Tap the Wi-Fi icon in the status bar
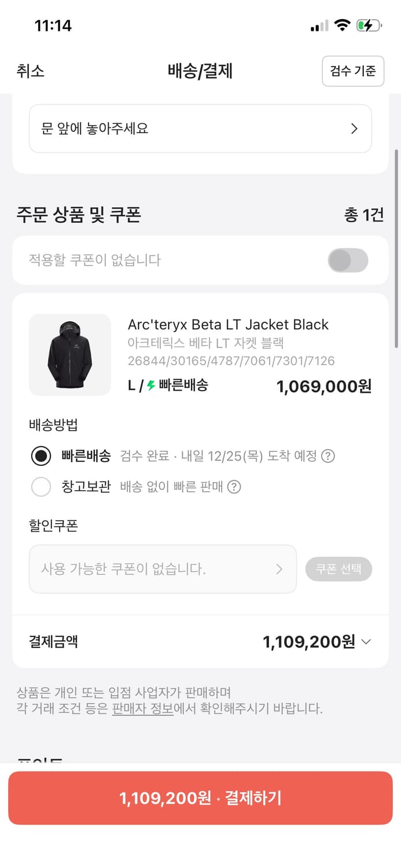 [341, 24]
